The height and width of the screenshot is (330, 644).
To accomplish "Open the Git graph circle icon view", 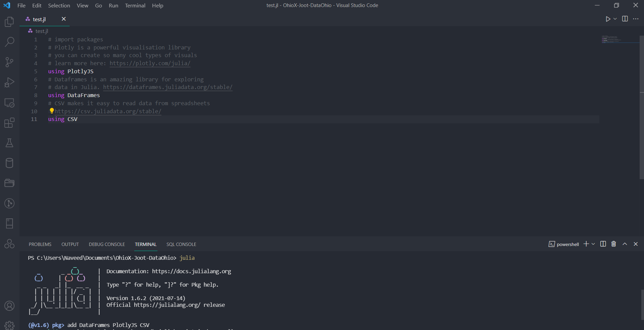I will 9,203.
